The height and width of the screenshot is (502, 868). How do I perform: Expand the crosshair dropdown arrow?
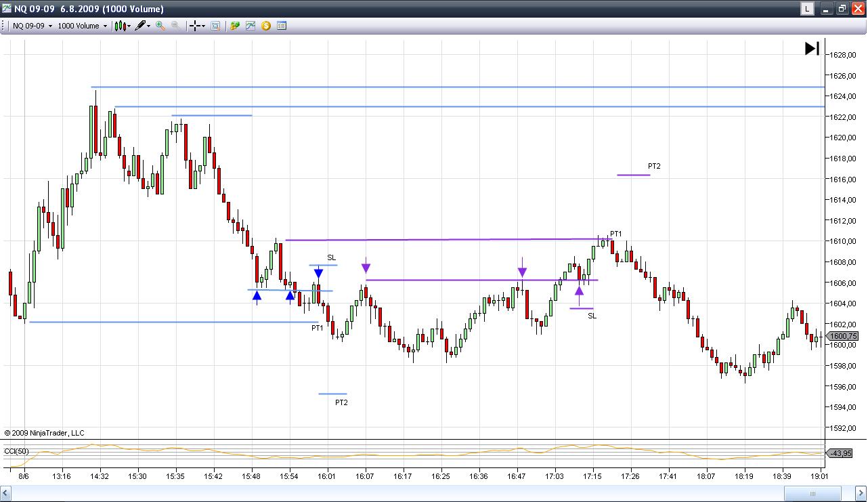click(x=203, y=26)
